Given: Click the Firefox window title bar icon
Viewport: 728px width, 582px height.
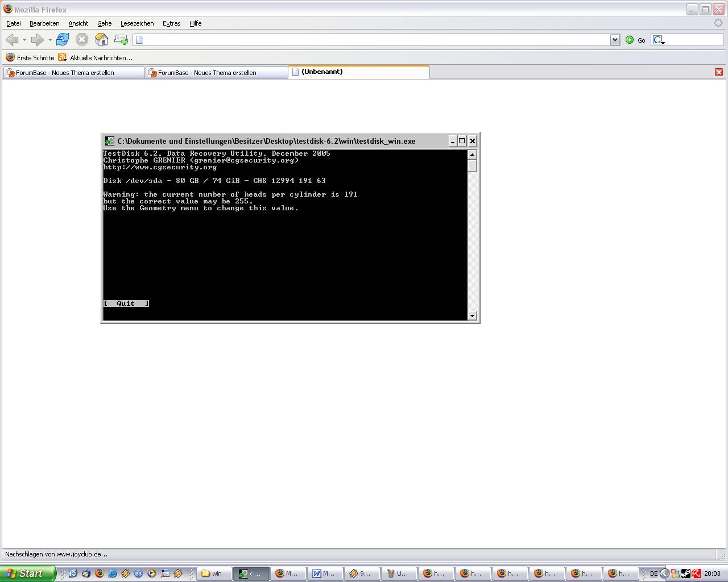Looking at the screenshot, I should tap(8, 9).
